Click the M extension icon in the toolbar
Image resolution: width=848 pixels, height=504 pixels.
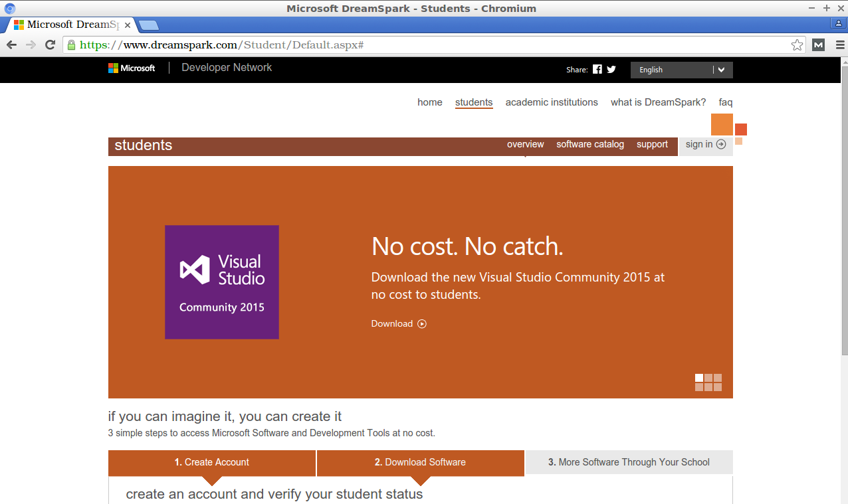point(819,45)
